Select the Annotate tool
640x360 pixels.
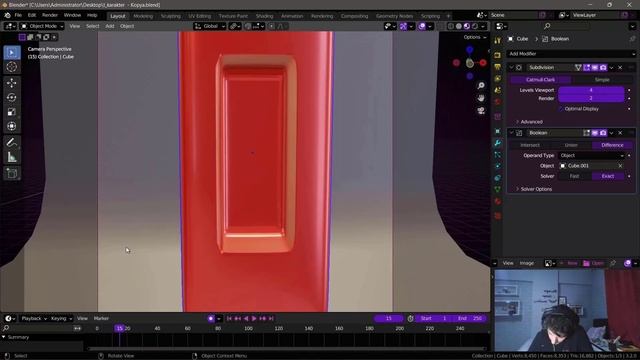(x=11, y=142)
